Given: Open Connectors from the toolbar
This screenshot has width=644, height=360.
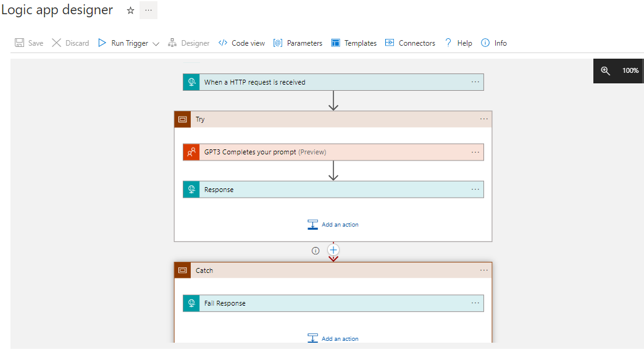Looking at the screenshot, I should pos(410,43).
